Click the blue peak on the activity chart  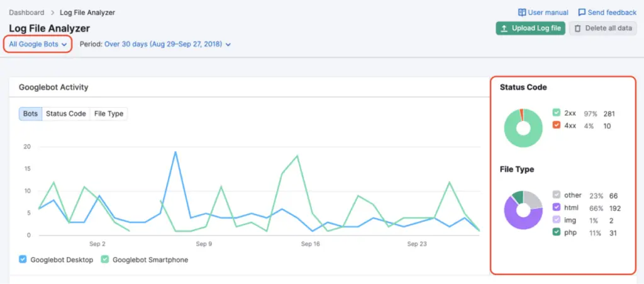(175, 152)
